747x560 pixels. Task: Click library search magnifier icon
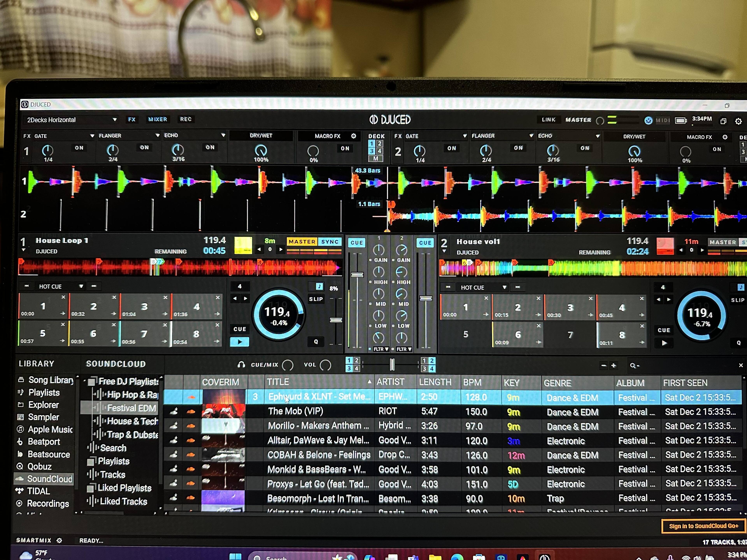tap(633, 366)
